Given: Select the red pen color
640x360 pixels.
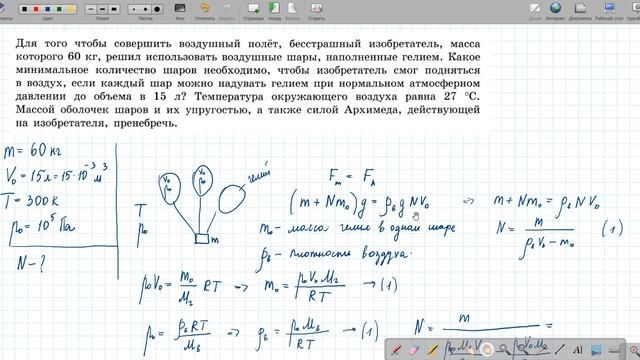Looking at the screenshot, I should tap(36, 9).
